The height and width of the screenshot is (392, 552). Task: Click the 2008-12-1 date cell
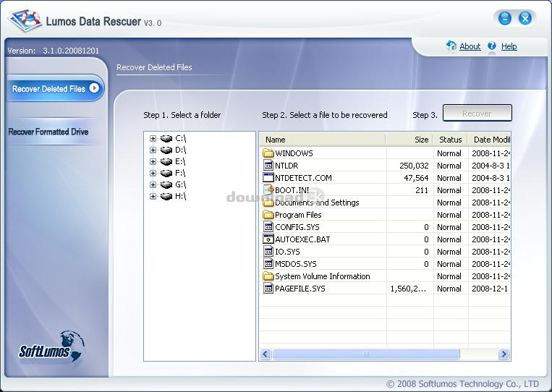coord(490,289)
